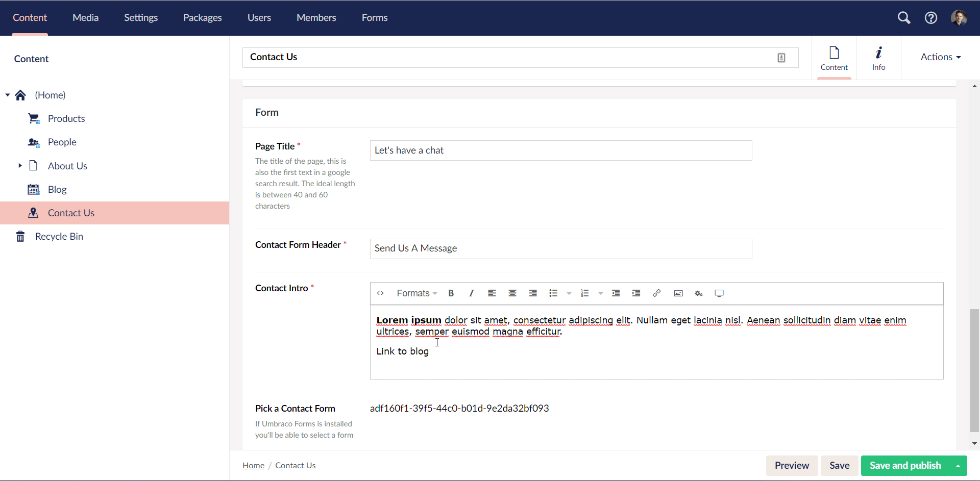The height and width of the screenshot is (481, 980).
Task: Toggle the bulleted list formatting
Action: click(x=554, y=293)
